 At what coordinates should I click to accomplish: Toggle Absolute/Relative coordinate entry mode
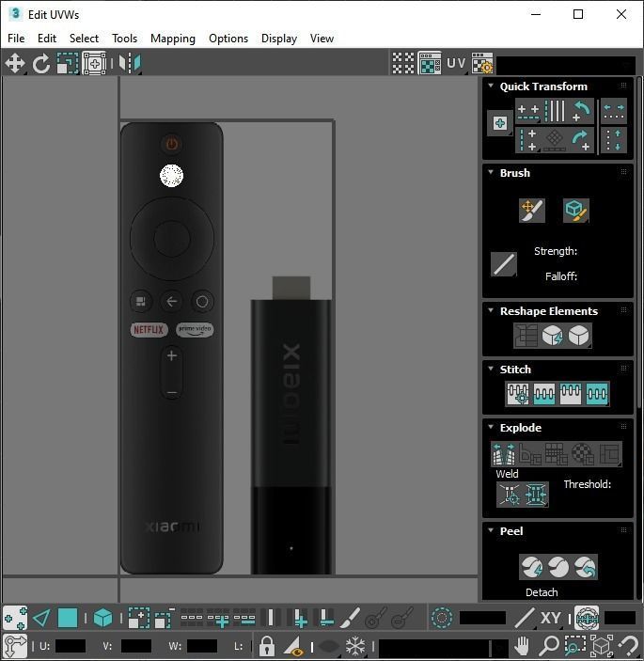click(x=15, y=645)
